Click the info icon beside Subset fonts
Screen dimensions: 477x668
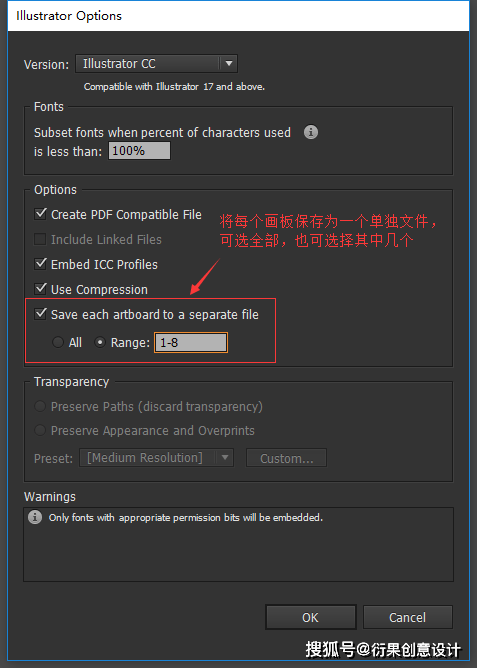click(311, 132)
